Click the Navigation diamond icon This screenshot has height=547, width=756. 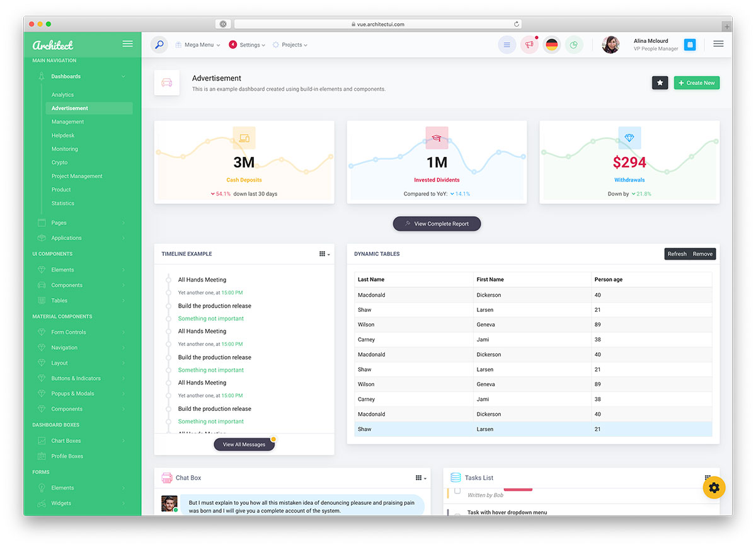42,347
